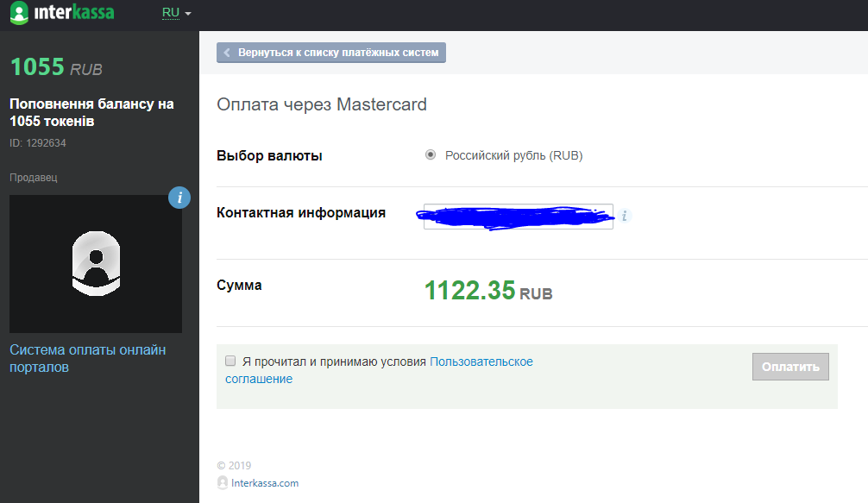The image size is (868, 503).
Task: Click the seller info icon above avatar
Action: 179,198
